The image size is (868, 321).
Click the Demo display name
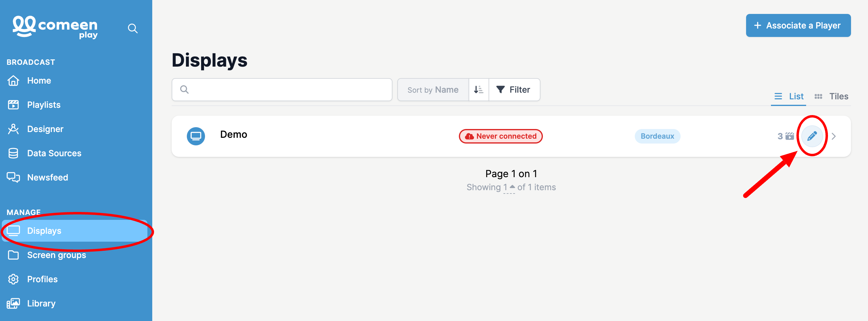[x=234, y=134]
